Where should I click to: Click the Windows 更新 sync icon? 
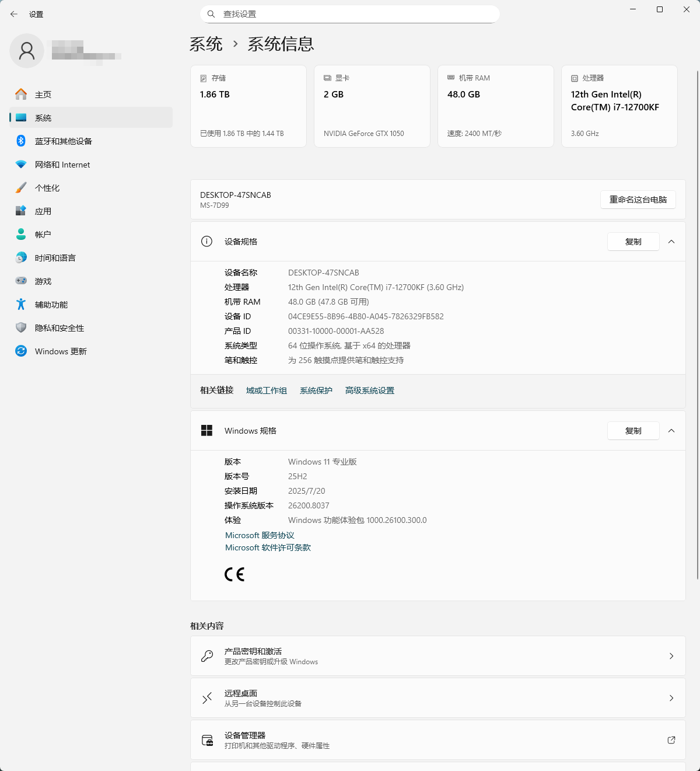click(x=21, y=351)
